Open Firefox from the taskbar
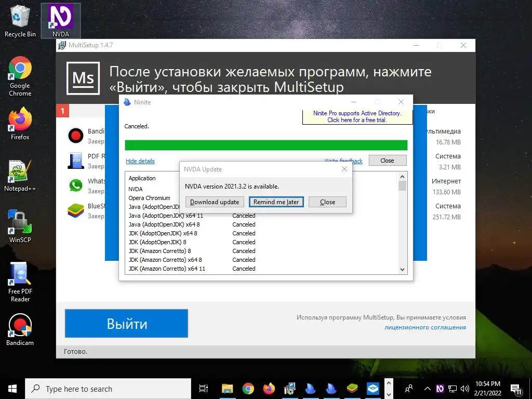 [x=269, y=389]
